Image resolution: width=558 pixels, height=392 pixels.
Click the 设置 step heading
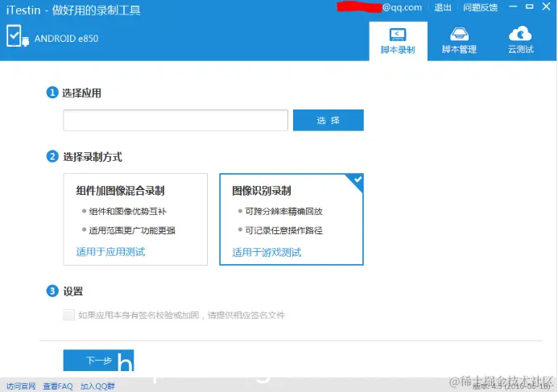click(73, 291)
